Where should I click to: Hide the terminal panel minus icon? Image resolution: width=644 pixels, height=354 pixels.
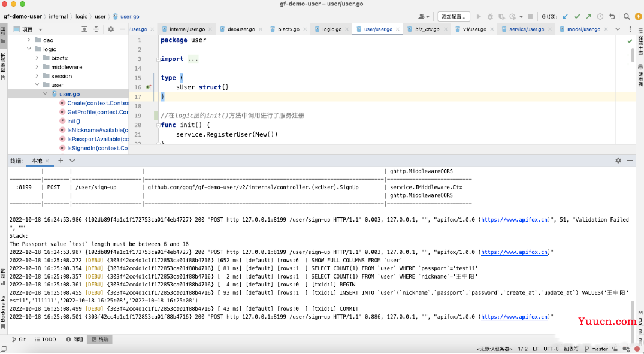pos(630,161)
